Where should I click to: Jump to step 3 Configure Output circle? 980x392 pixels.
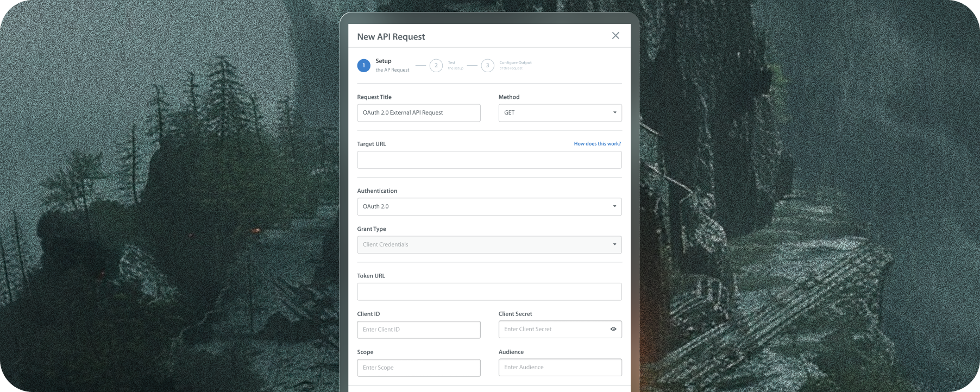click(x=487, y=66)
